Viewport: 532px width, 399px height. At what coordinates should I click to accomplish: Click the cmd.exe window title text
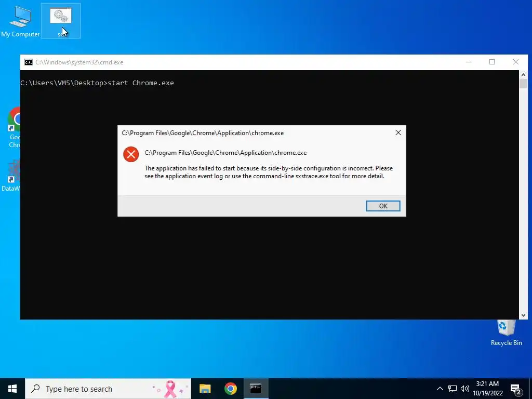(79, 62)
